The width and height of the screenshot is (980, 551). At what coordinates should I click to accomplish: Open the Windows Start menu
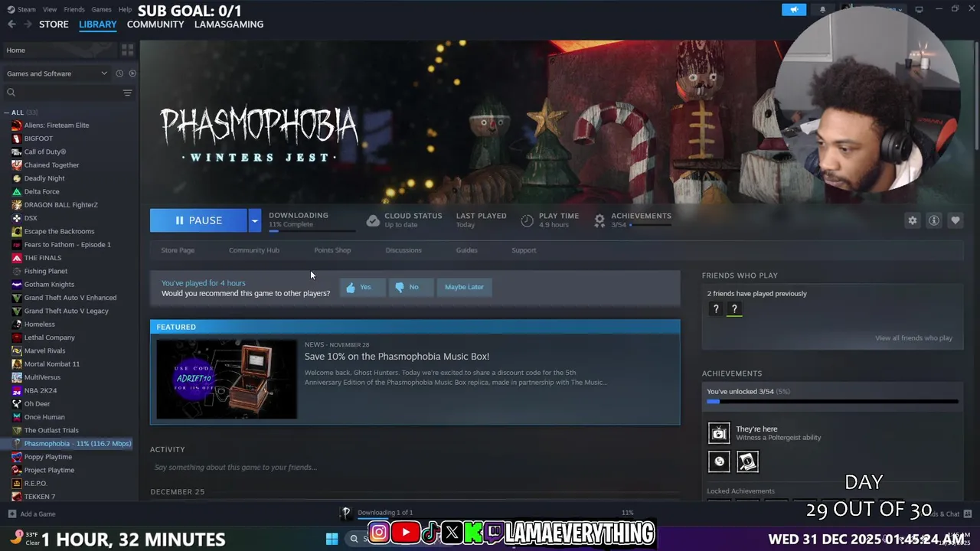[x=332, y=539]
